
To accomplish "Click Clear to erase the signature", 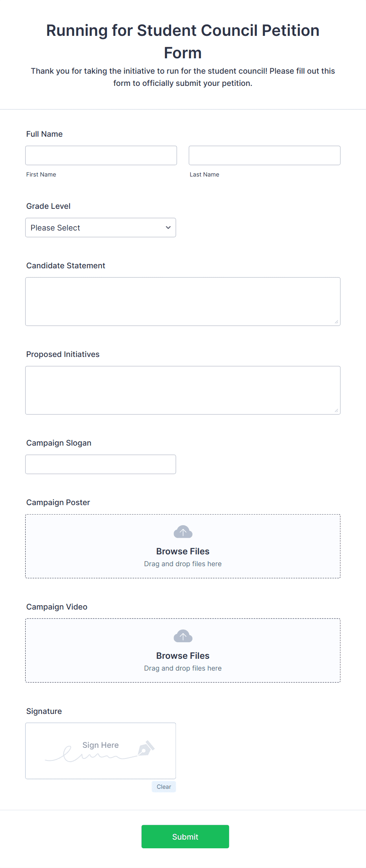I will coord(164,786).
